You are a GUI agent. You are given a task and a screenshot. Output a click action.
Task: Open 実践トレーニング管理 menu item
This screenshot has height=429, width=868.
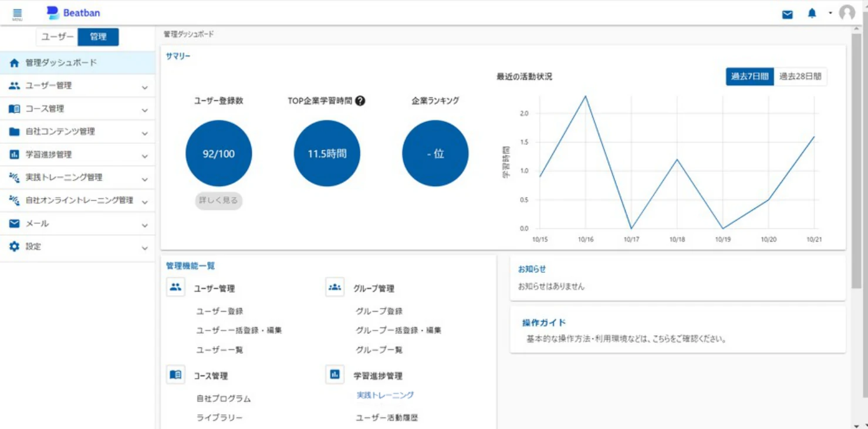coord(77,178)
